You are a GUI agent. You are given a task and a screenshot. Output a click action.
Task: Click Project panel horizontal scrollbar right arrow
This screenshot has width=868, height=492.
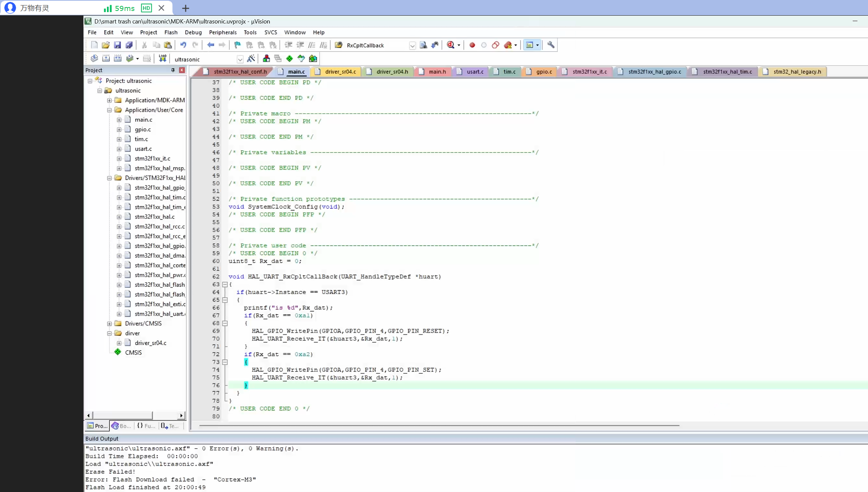tap(181, 415)
